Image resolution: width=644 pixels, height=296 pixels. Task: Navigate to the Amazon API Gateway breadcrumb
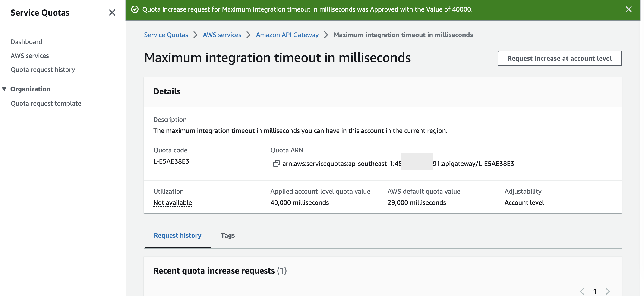pos(287,35)
